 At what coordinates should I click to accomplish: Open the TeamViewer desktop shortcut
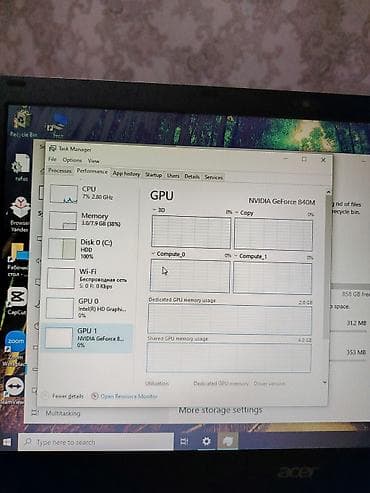tap(15, 389)
